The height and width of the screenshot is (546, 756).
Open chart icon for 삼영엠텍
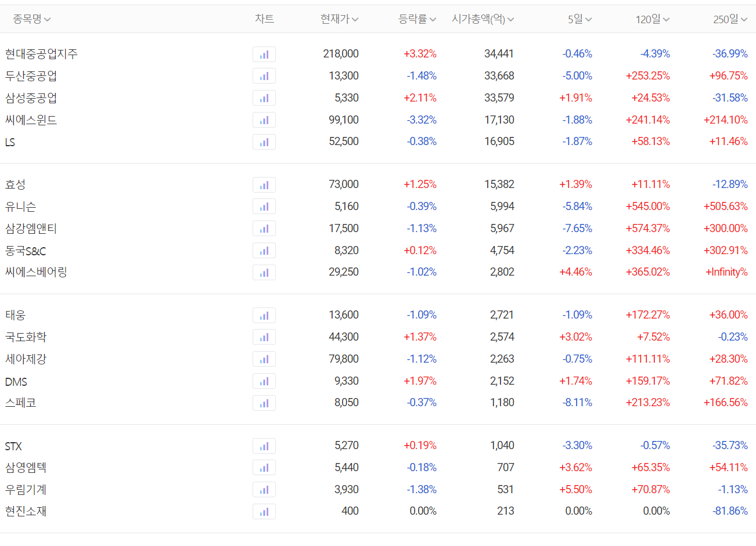coord(264,468)
